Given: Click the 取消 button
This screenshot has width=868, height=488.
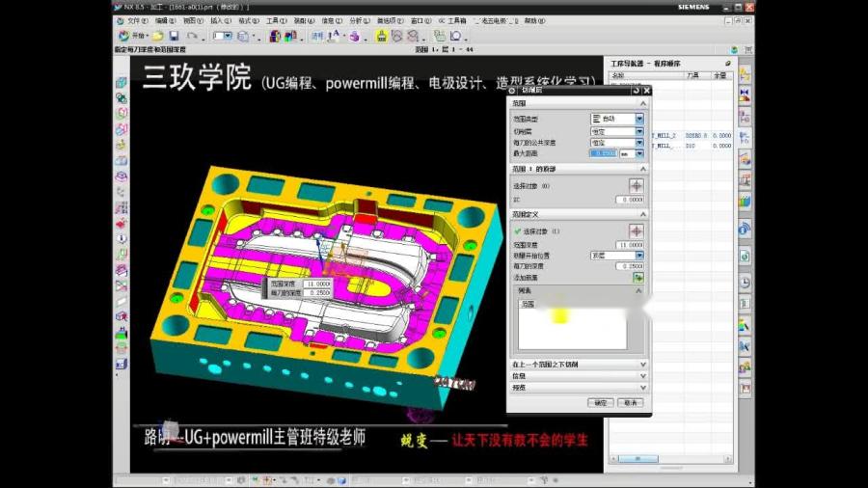Looking at the screenshot, I should (x=629, y=402).
